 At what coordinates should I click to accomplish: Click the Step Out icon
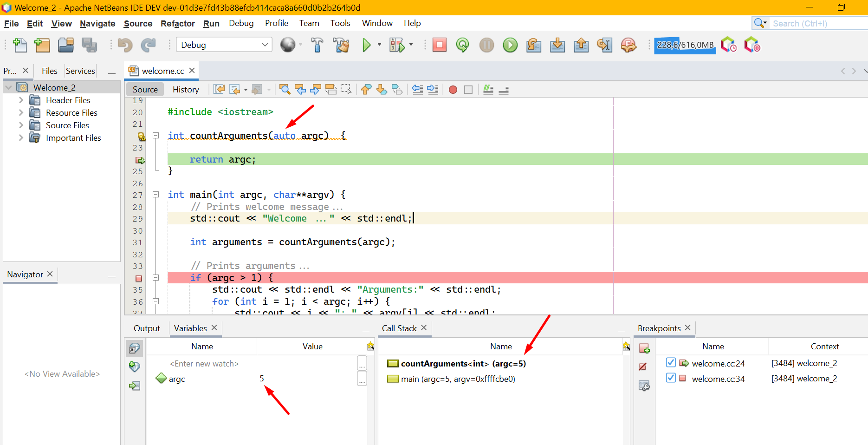click(581, 45)
